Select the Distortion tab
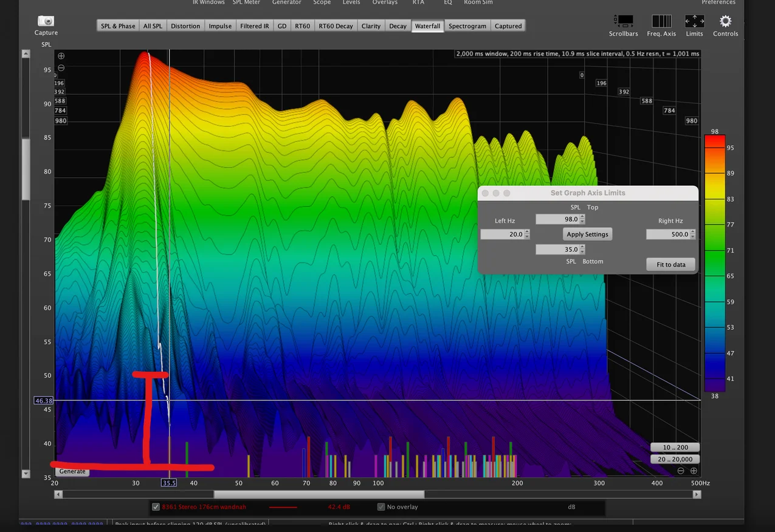Image resolution: width=775 pixels, height=532 pixels. coord(185,26)
